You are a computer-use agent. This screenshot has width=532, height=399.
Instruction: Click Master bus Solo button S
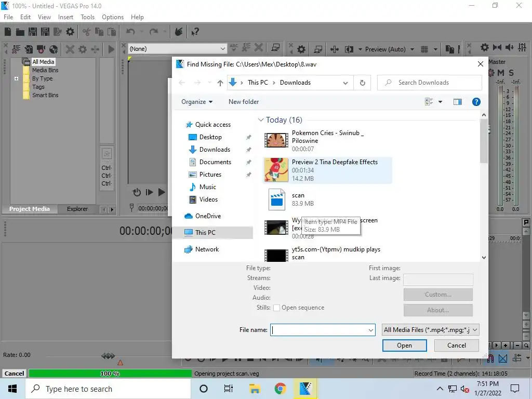click(511, 73)
